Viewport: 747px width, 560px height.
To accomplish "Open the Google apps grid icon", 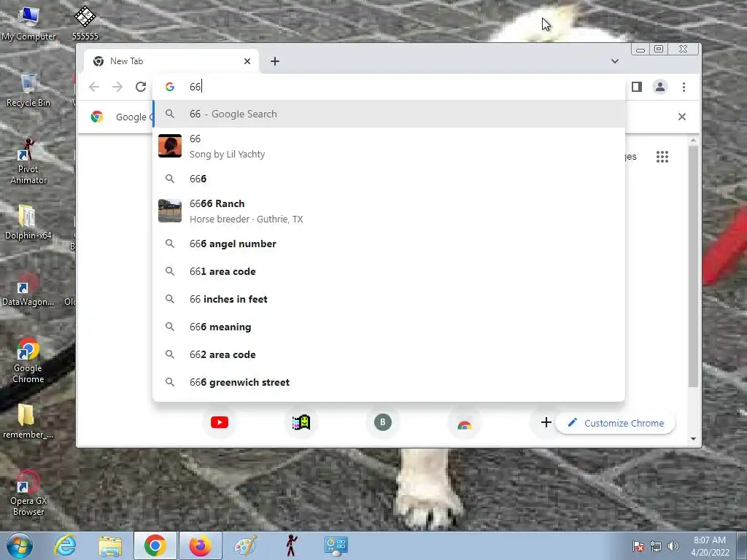I will (x=662, y=157).
